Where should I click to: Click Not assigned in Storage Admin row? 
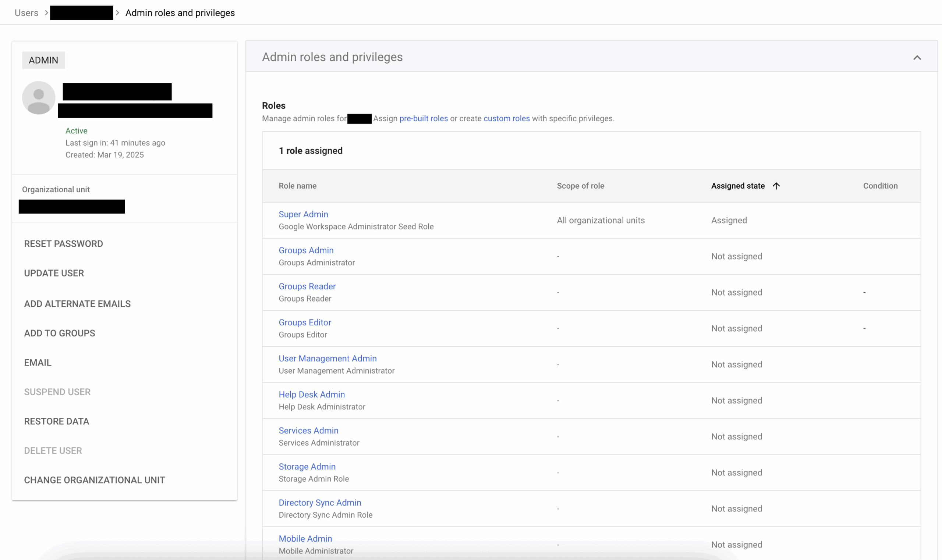tap(737, 472)
